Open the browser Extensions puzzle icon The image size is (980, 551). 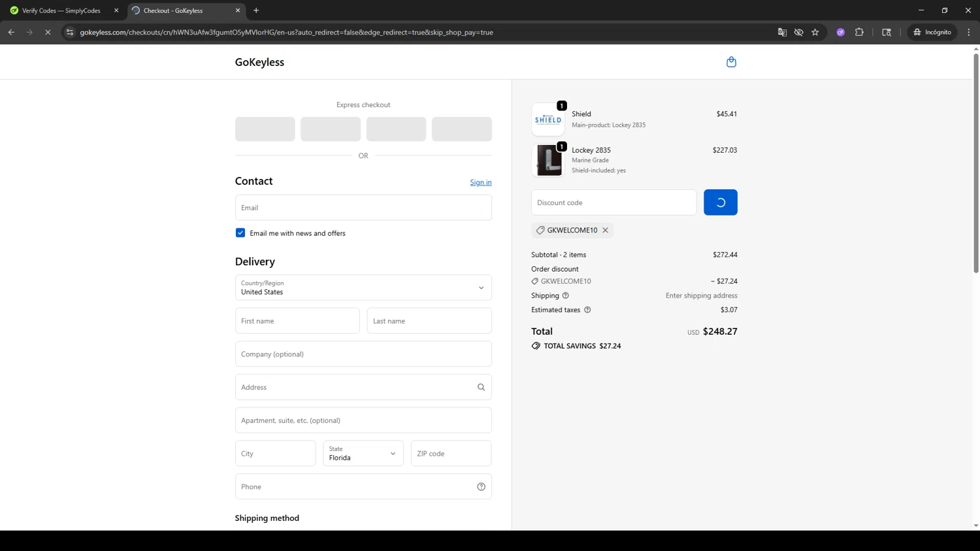859,32
